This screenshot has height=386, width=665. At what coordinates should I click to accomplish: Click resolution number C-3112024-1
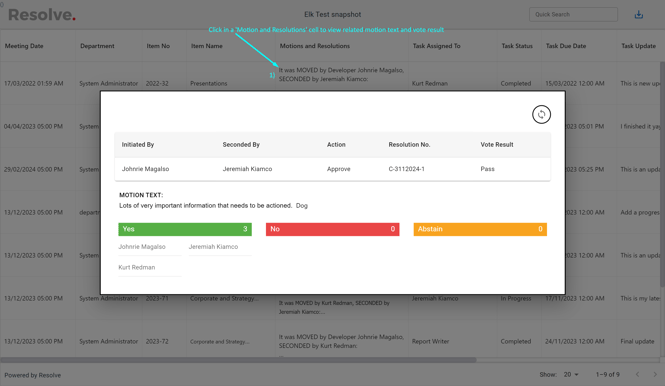point(406,169)
